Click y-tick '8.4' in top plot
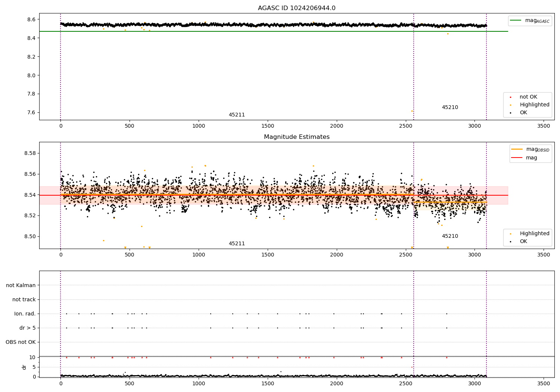This screenshot has height=392, width=560. [31, 38]
